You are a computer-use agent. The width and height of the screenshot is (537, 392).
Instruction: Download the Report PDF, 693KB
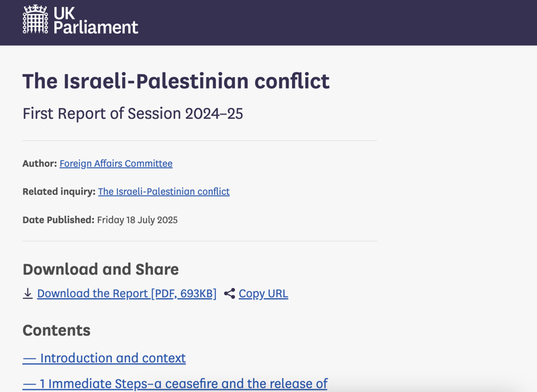click(127, 293)
